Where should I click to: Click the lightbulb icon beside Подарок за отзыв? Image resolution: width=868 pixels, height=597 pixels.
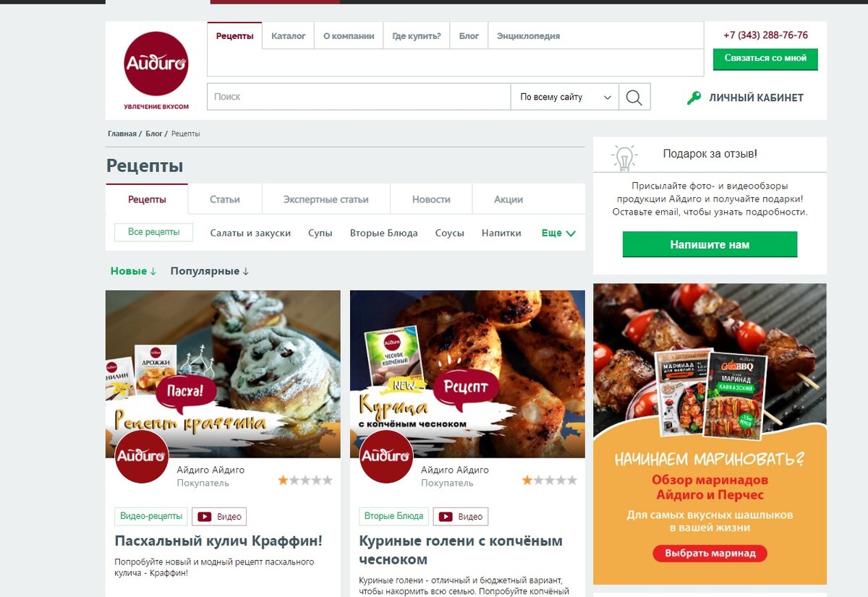click(x=624, y=157)
